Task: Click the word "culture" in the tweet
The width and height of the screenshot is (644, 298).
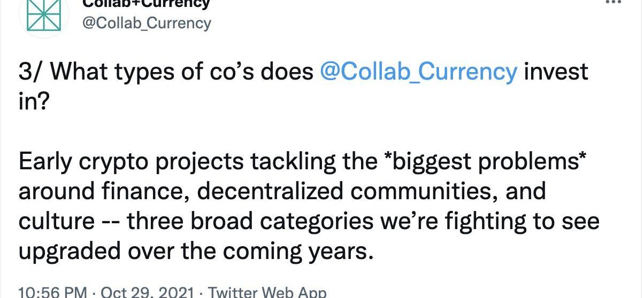Action: (52, 221)
